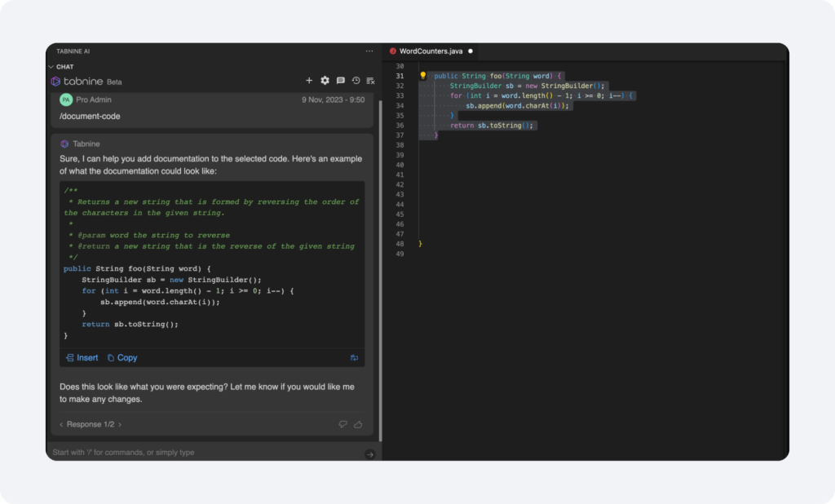Collapse the CHAT section
Viewport: 835px width, 504px height.
pos(51,67)
